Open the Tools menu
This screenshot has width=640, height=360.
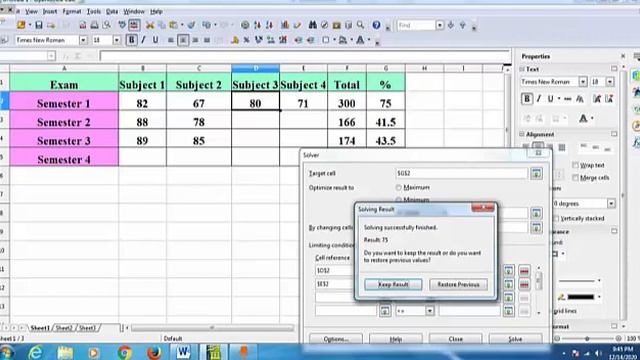93,11
